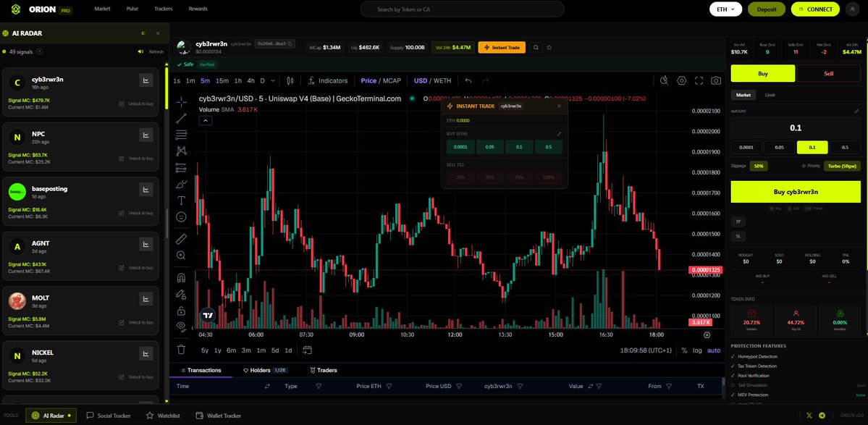Viewport: 868px width, 425px height.
Task: Select the Measure ruler tool
Action: (182, 239)
